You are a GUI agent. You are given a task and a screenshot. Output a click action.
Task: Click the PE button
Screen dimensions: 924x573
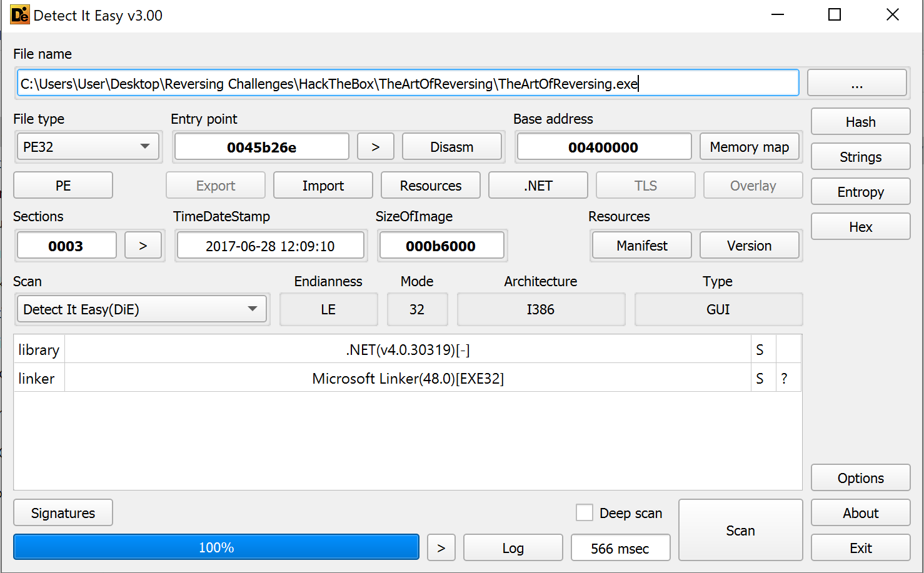click(x=63, y=186)
